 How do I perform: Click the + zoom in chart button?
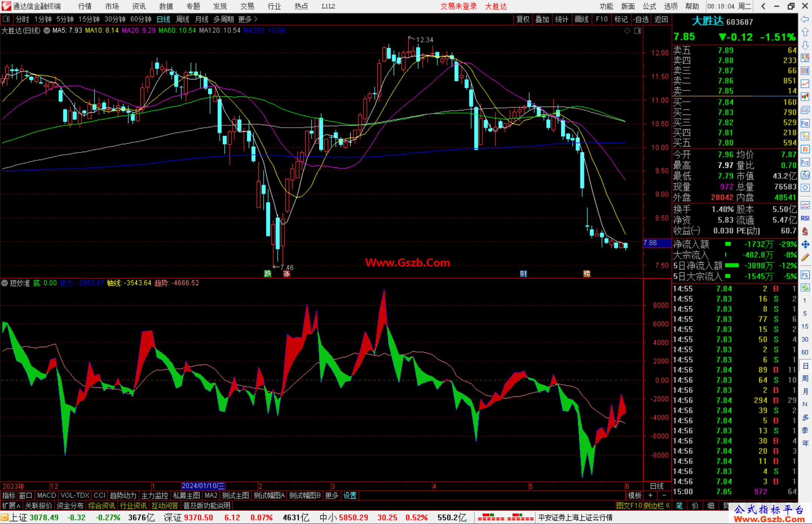point(650,495)
